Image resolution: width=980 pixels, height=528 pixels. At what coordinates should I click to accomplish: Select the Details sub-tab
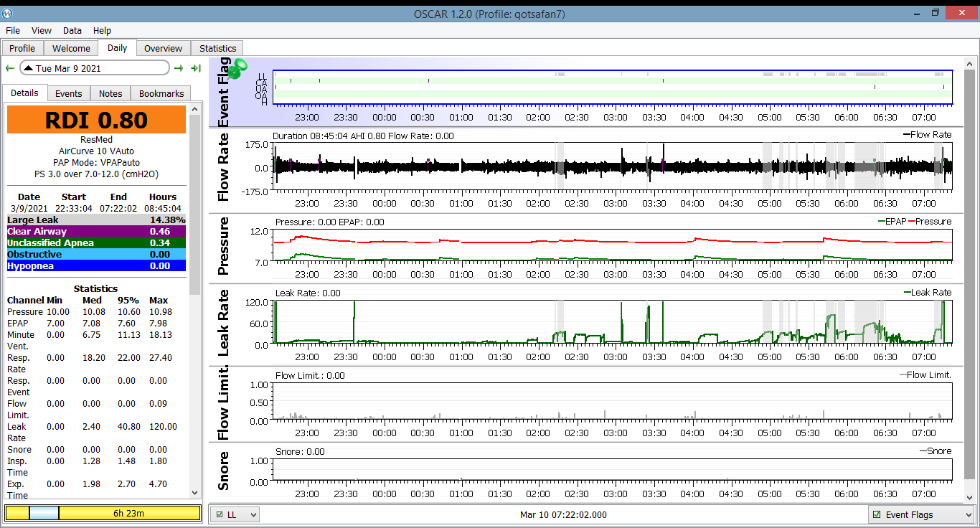point(25,93)
